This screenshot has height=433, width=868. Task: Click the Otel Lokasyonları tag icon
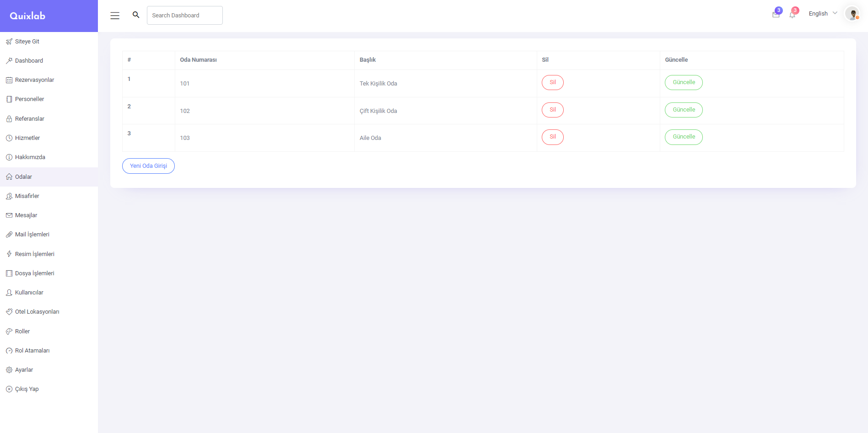click(9, 312)
